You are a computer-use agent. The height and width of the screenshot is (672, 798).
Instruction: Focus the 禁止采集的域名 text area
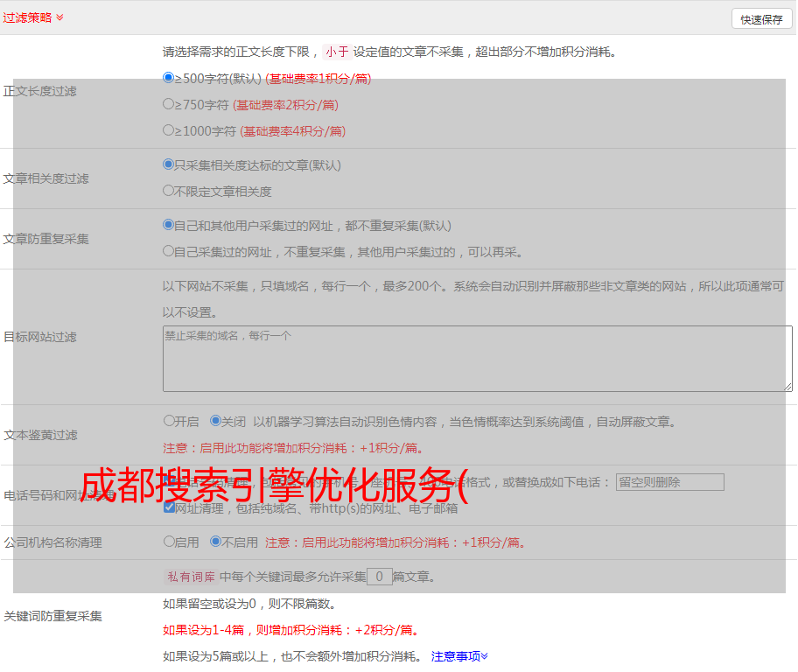478,359
